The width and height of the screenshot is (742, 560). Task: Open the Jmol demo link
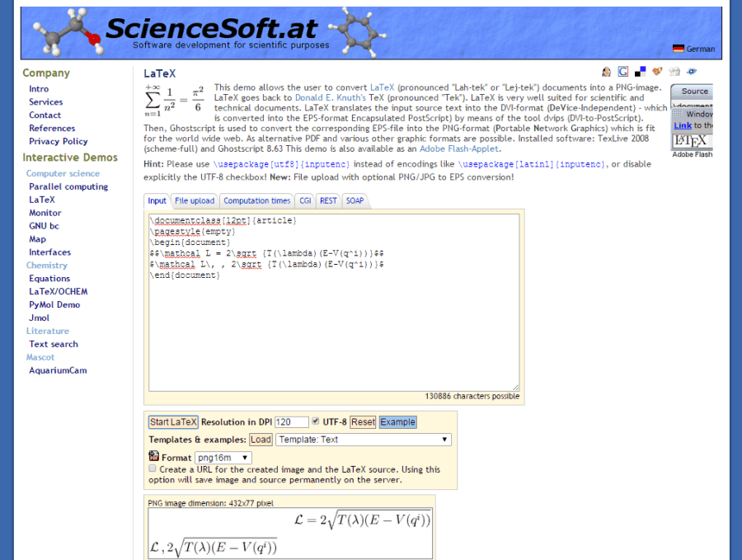[x=40, y=318]
